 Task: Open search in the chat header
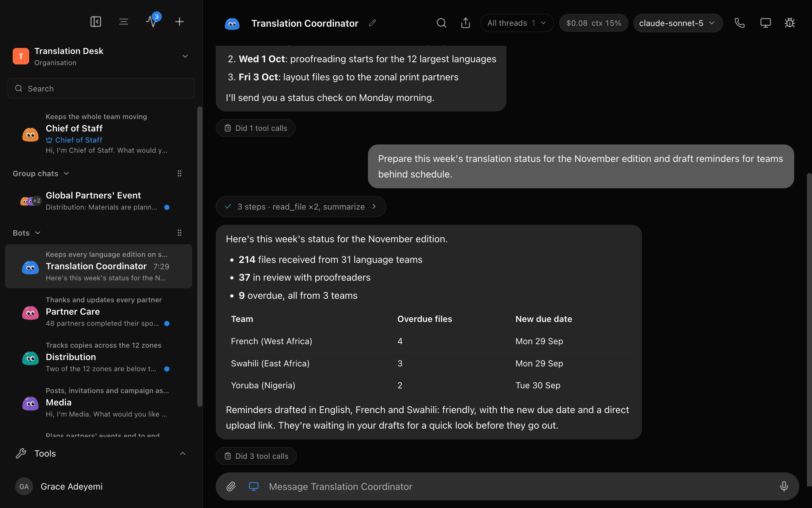(441, 23)
